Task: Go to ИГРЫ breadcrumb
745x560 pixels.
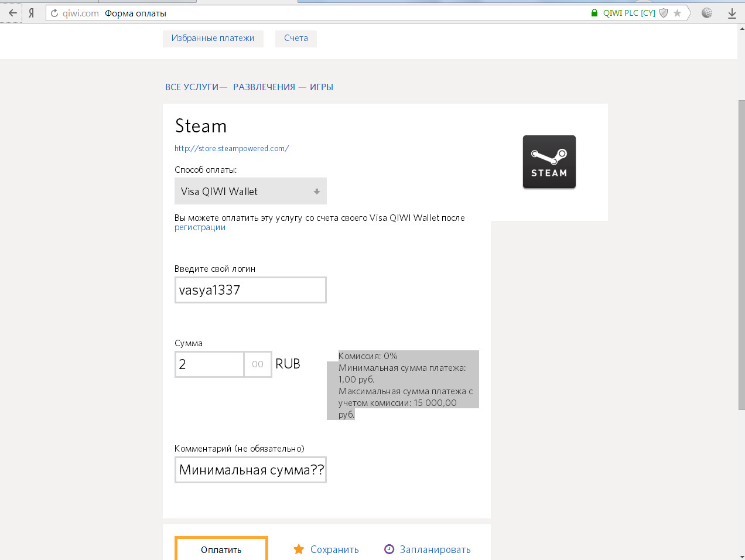Action: tap(322, 87)
